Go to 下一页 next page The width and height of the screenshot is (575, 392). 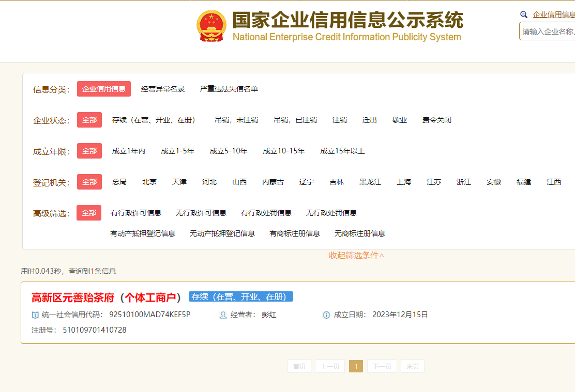click(x=382, y=366)
